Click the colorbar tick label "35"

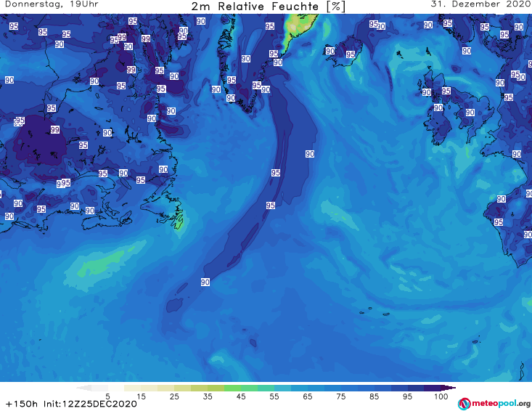pyautogui.click(x=208, y=396)
